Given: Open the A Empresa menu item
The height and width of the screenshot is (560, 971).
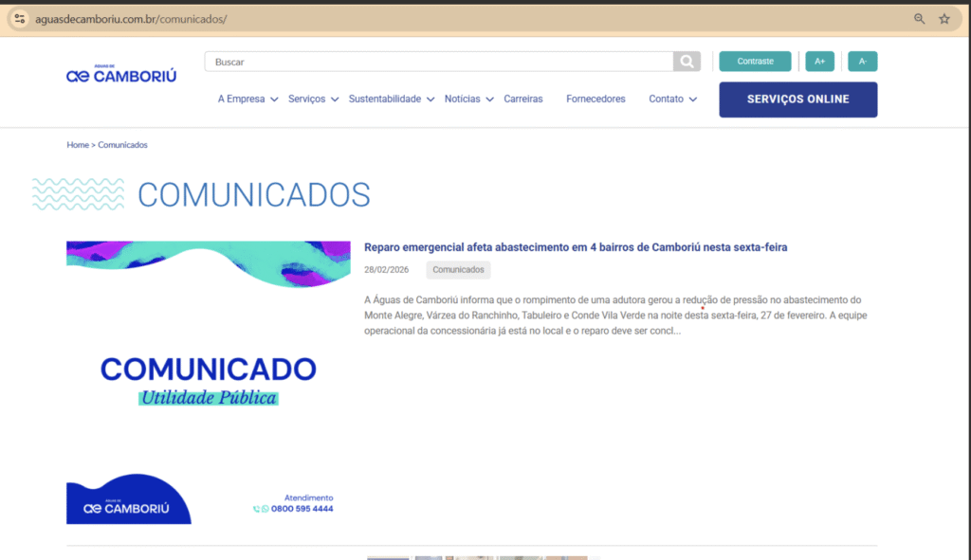Looking at the screenshot, I should (x=241, y=99).
